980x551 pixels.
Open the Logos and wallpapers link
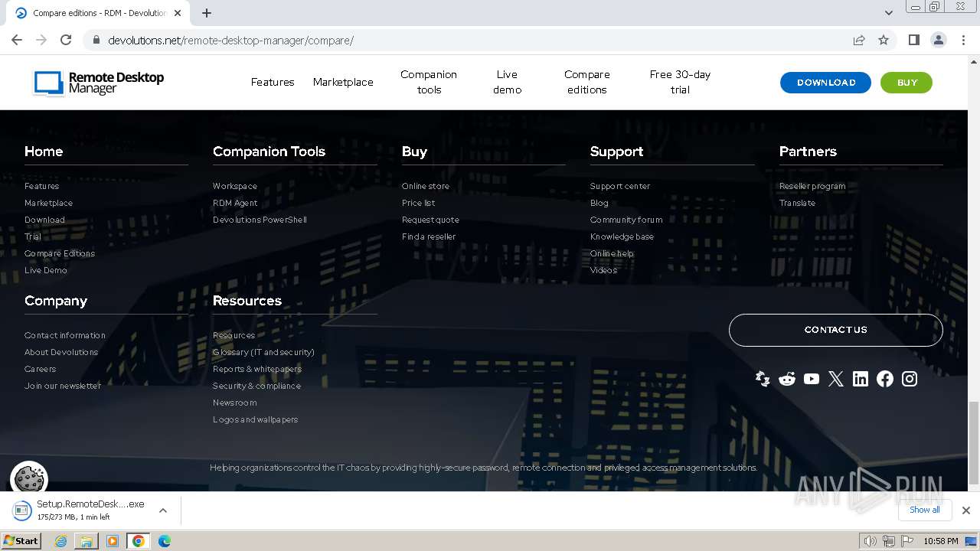[x=255, y=419]
